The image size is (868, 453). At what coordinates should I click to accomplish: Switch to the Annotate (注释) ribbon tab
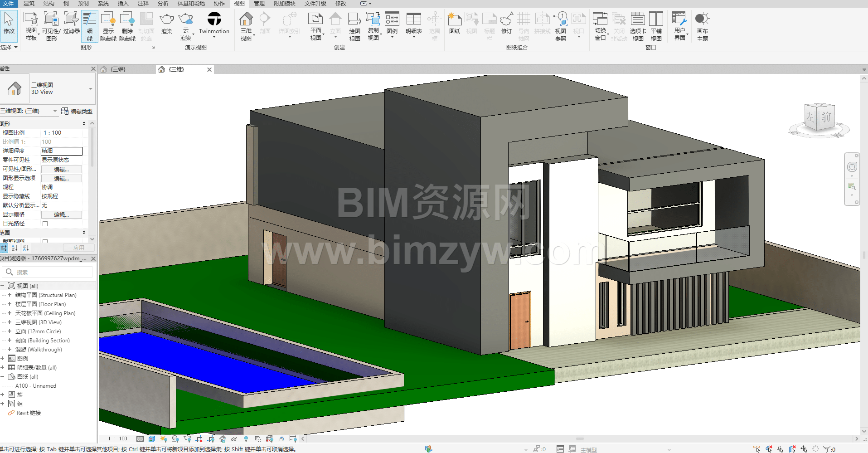coord(143,4)
